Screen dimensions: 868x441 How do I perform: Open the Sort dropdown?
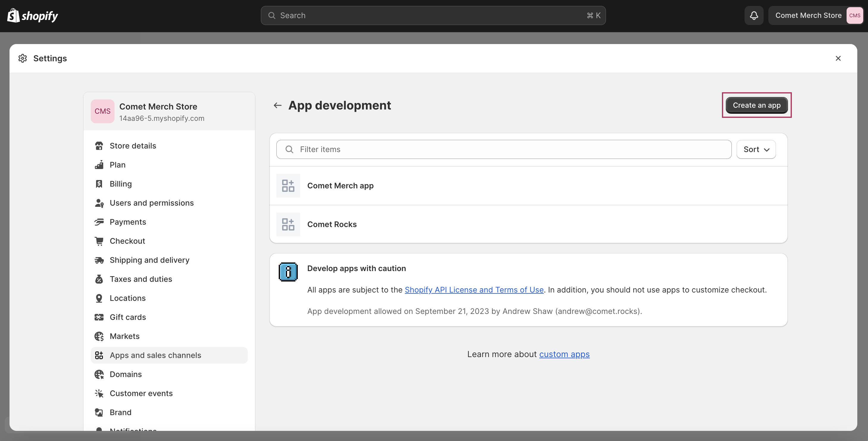(756, 149)
